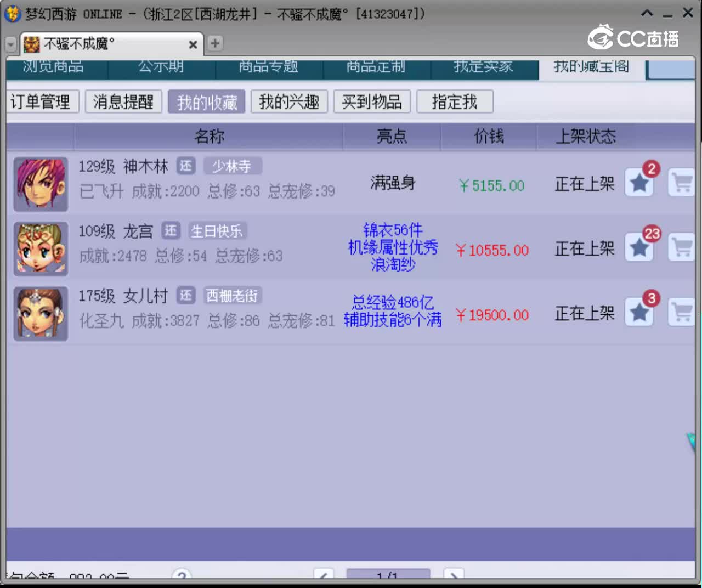Sort by 亮点 column header
Image resolution: width=702 pixels, height=588 pixels.
pyautogui.click(x=392, y=136)
